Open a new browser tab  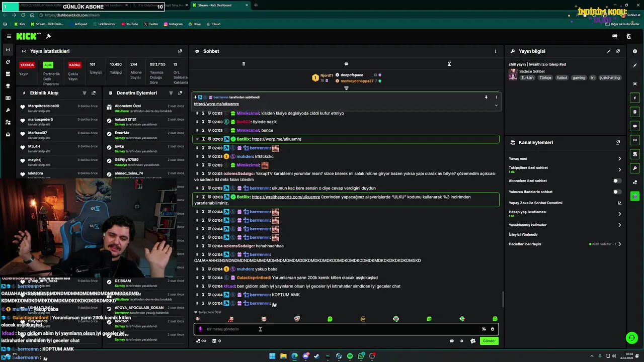pos(256,5)
